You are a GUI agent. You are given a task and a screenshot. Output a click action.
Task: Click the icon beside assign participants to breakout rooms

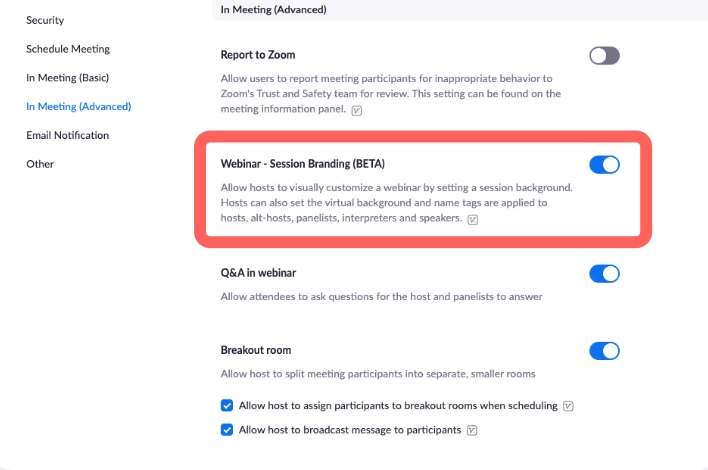568,406
